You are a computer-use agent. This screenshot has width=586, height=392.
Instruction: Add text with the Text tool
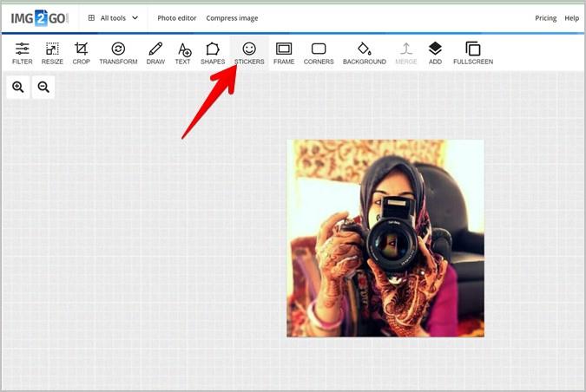[183, 54]
